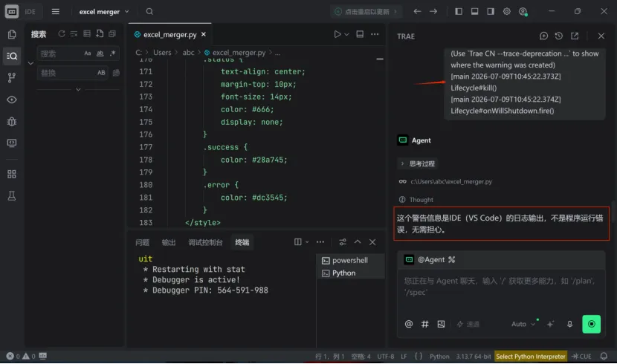Click the hamburger menu icon in title bar

56,11
